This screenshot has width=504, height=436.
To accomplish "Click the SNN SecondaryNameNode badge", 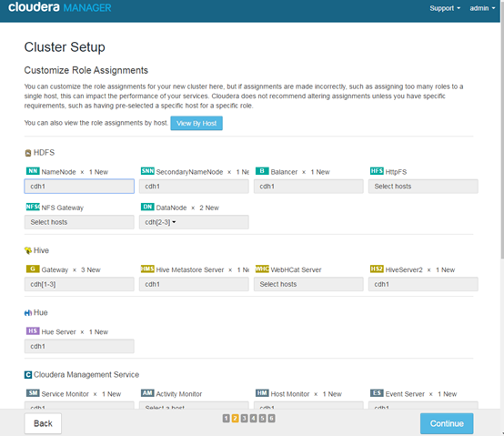I will (x=147, y=171).
